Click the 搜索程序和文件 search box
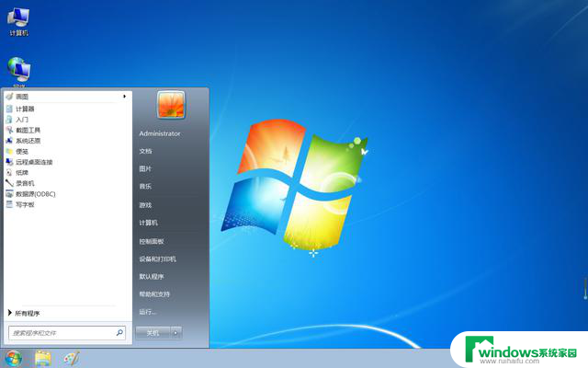Screen dimensions: 588x368 pos(67,333)
